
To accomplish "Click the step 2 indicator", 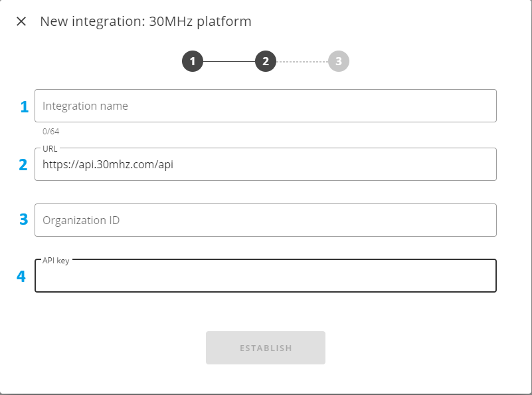I will tap(265, 62).
